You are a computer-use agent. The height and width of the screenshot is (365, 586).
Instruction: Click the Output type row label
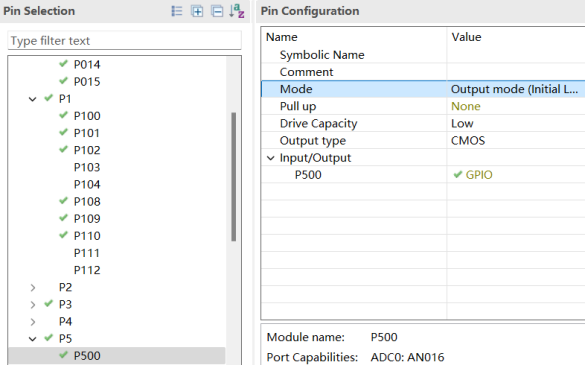coord(313,141)
